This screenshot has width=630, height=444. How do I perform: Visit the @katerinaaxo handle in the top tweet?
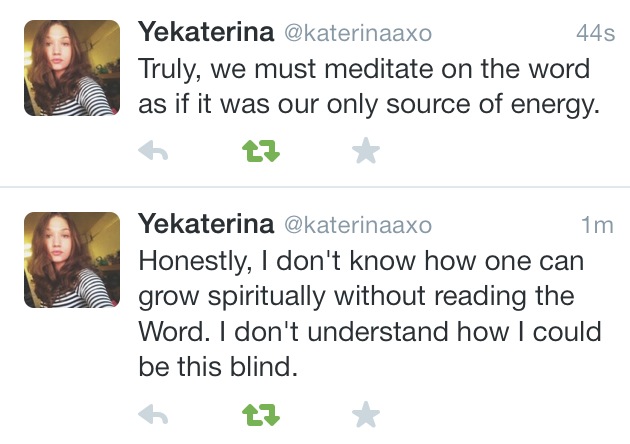(x=358, y=34)
